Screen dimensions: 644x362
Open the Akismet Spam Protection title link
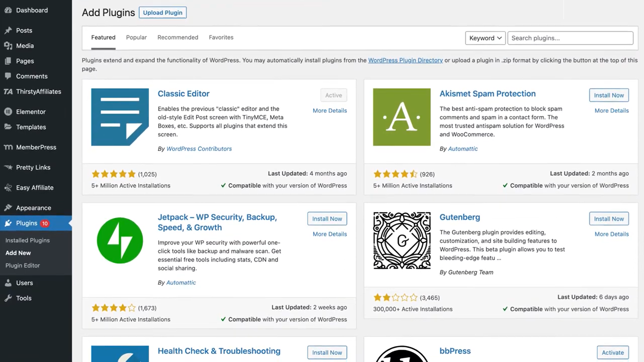[x=487, y=94]
